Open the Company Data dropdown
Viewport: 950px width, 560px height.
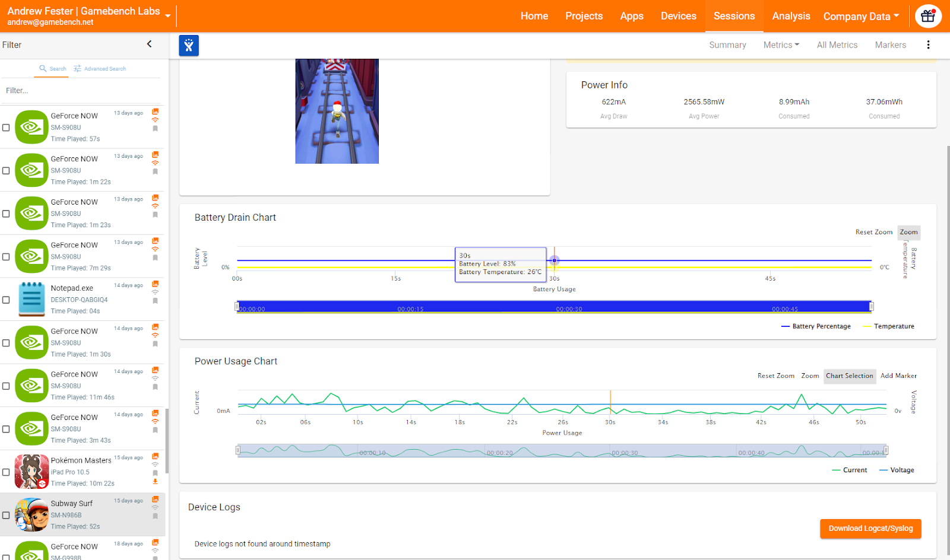861,17
